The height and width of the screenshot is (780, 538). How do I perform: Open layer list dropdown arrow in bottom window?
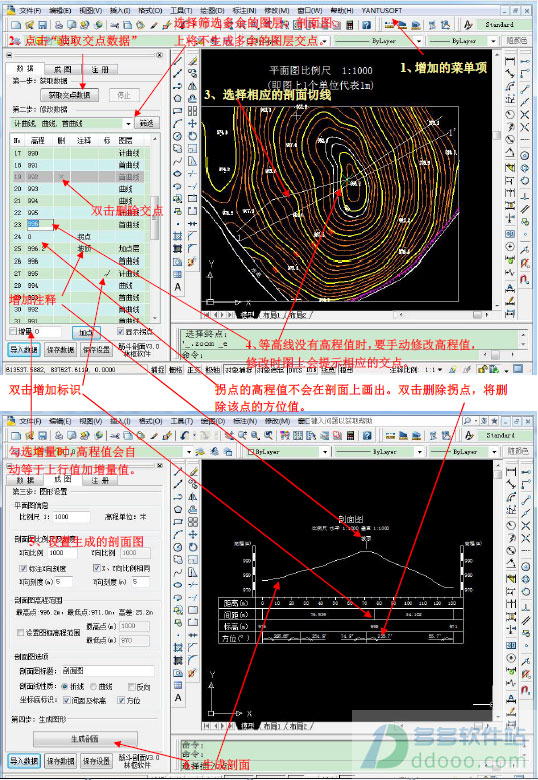coord(189,452)
